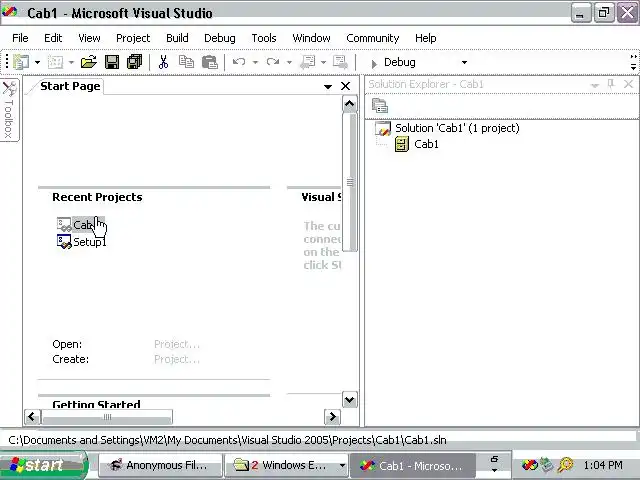Click the Start Page scroll down arrow

tap(349, 400)
